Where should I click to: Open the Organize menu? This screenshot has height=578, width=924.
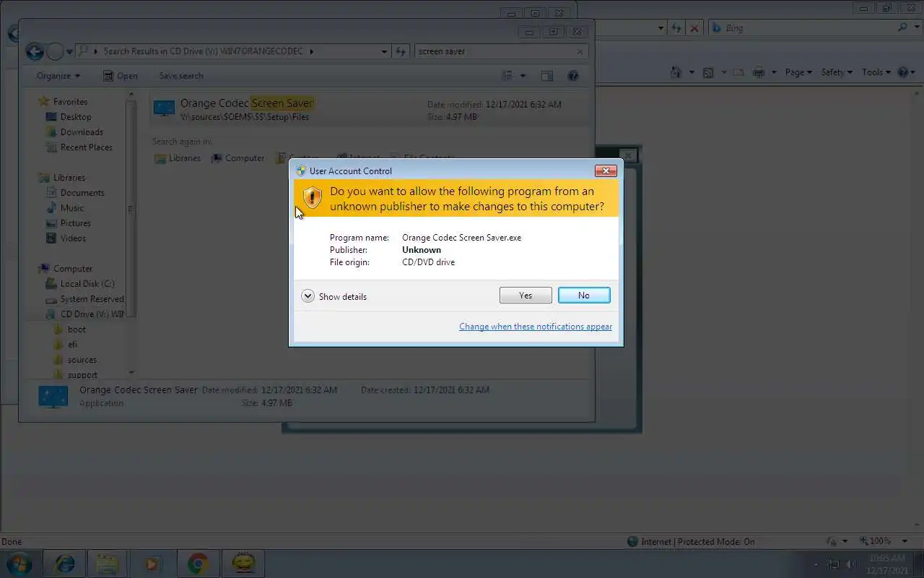pyautogui.click(x=58, y=76)
